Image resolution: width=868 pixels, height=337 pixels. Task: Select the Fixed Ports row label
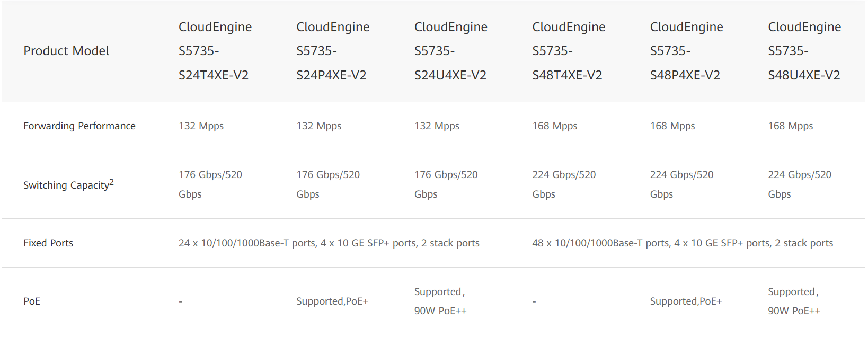(48, 243)
